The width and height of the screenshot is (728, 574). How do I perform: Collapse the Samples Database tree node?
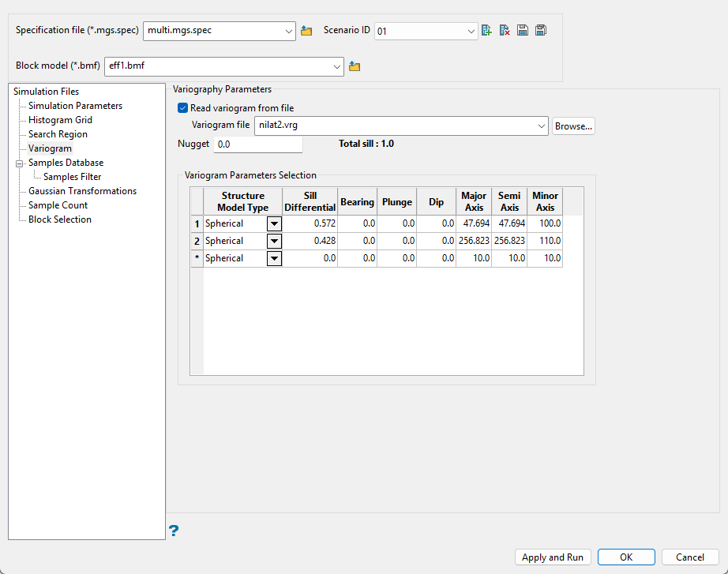tap(19, 163)
